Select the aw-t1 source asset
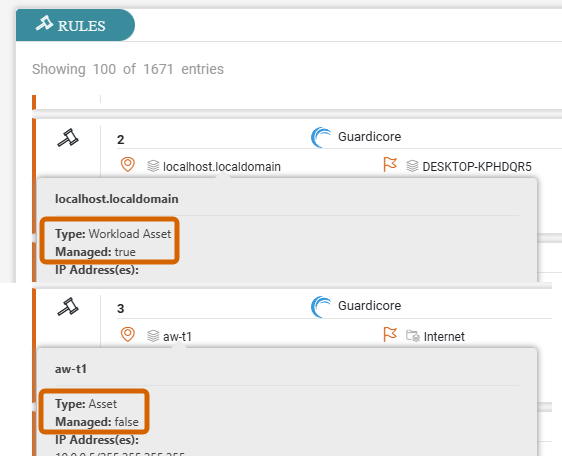The image size is (562, 456). tap(177, 337)
